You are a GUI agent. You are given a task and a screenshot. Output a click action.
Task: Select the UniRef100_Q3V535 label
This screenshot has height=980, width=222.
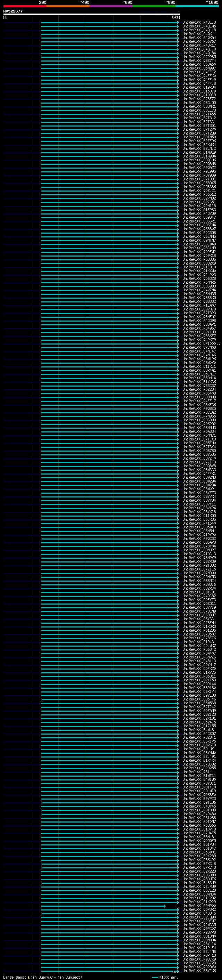199,455
